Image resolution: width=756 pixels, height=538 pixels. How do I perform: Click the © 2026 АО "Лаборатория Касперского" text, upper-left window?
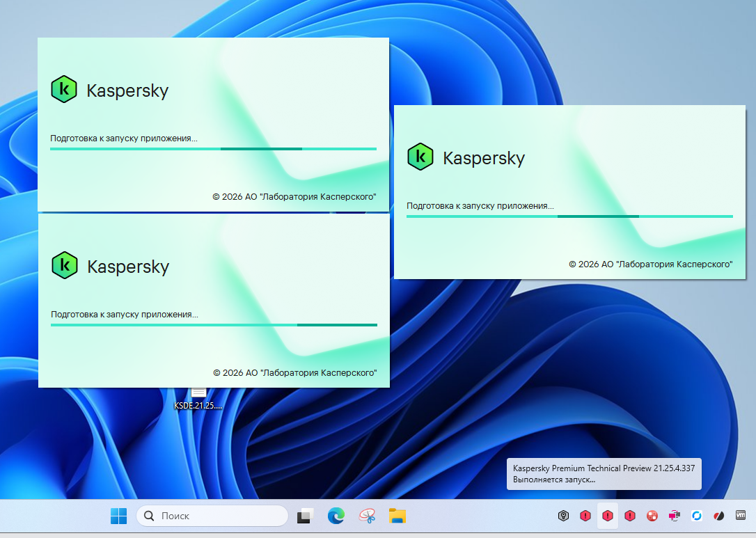click(x=294, y=197)
